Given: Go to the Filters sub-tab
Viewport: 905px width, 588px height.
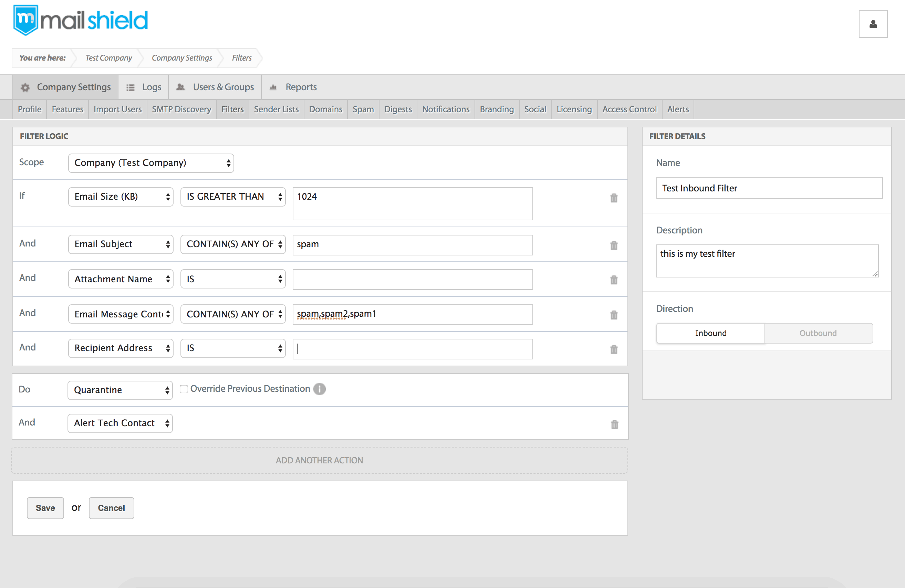Looking at the screenshot, I should [x=232, y=109].
